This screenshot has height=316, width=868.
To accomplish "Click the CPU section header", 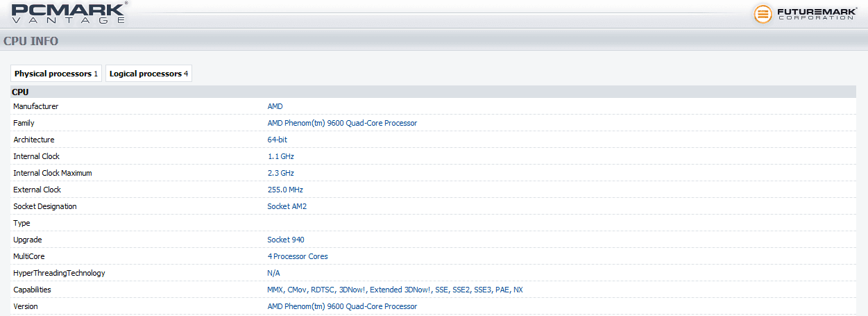I will pos(434,92).
